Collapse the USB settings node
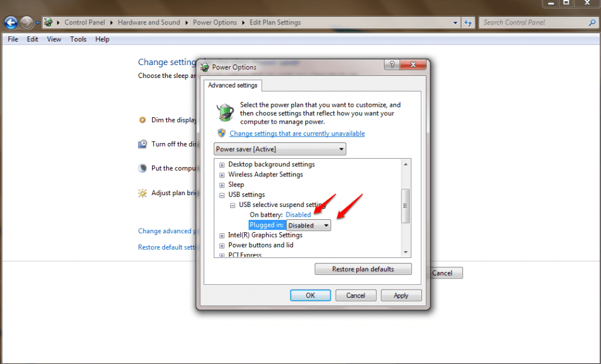 pos(222,195)
